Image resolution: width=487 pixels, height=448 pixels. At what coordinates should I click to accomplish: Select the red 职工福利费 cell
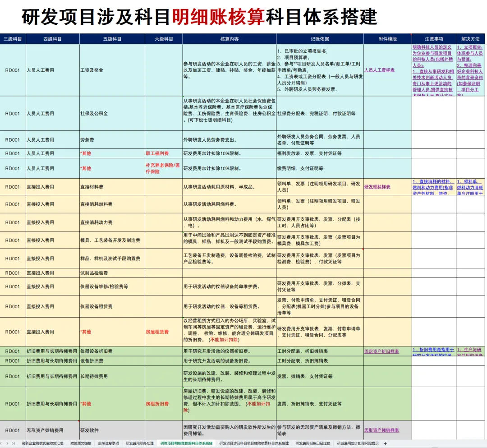click(x=164, y=153)
